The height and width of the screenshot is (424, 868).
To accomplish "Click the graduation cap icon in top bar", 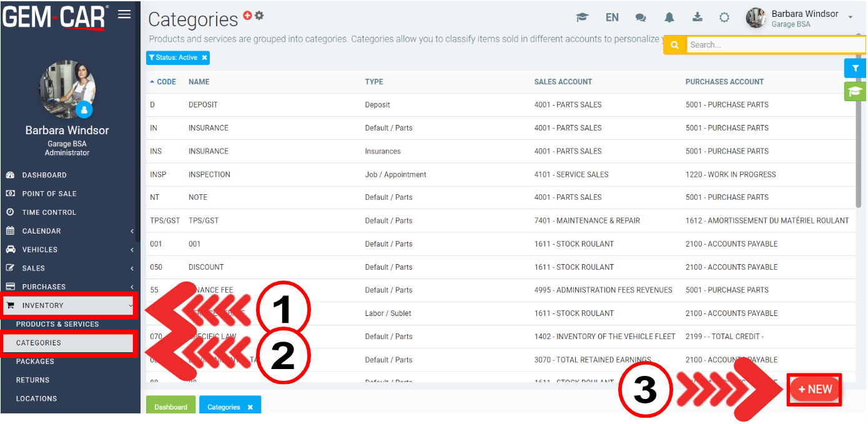I will [x=582, y=17].
